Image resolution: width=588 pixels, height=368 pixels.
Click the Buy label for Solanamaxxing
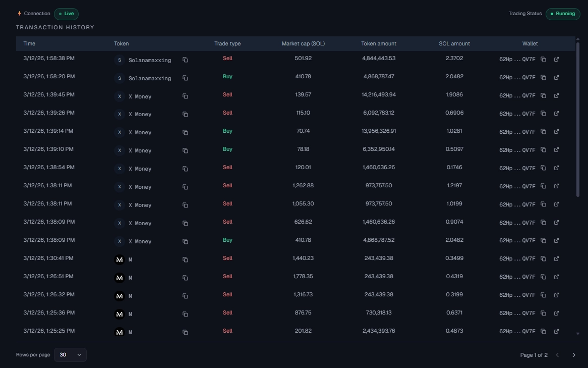[x=228, y=76]
